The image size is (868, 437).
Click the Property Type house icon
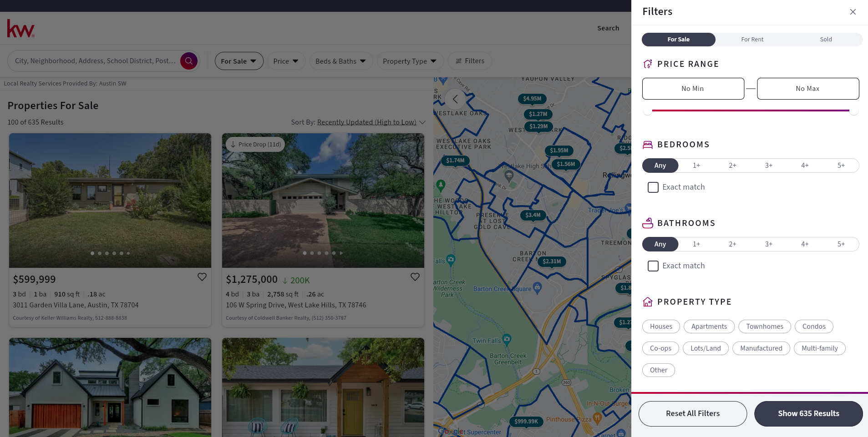click(x=648, y=302)
